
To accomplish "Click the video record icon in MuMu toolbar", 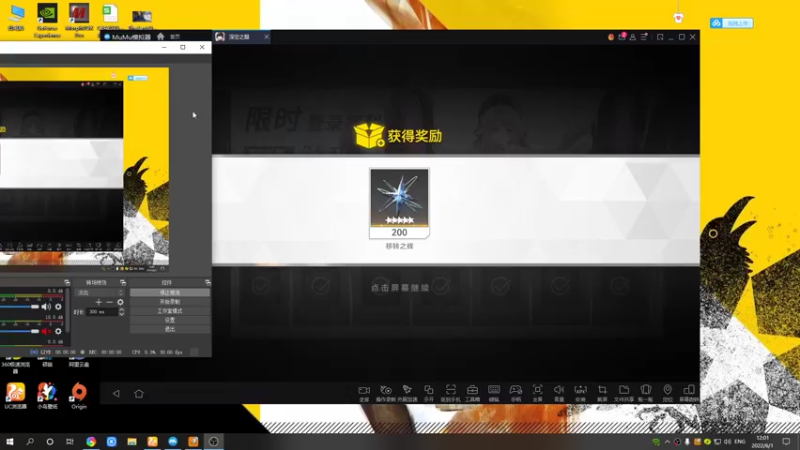I will 364,390.
